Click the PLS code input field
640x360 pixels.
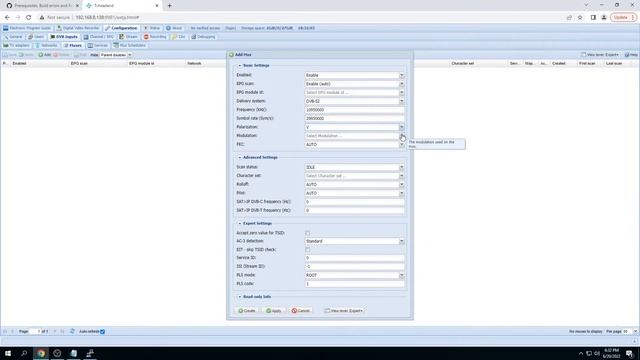click(354, 284)
